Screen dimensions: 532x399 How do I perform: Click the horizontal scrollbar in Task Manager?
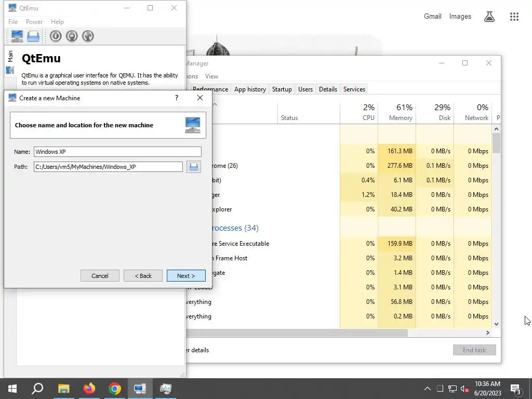297,333
